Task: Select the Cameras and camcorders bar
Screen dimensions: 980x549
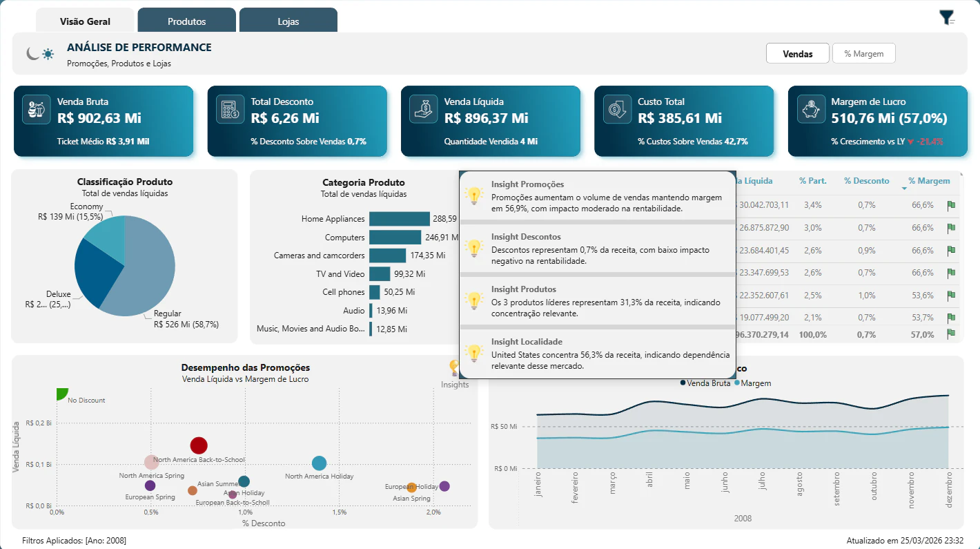Action: point(387,256)
